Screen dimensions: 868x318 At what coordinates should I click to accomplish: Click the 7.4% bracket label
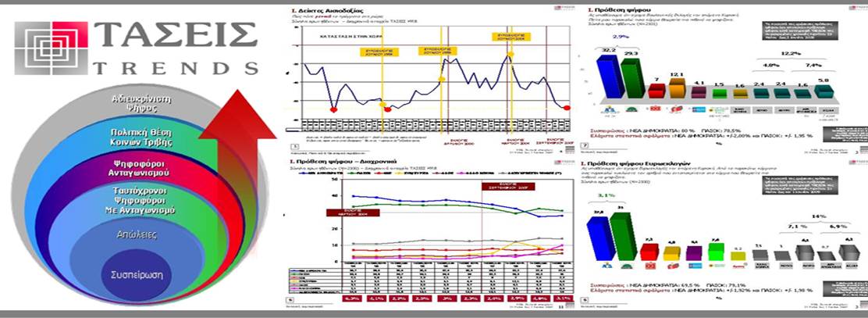tap(815, 65)
